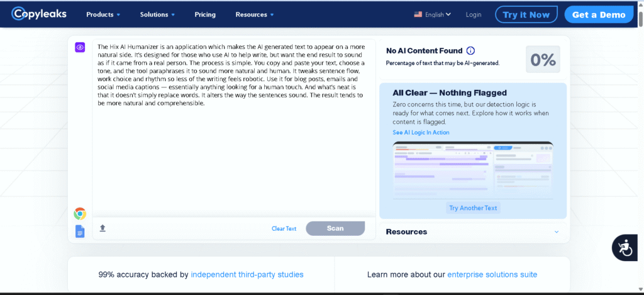Click the Clear Text link
644x295 pixels.
(x=284, y=229)
